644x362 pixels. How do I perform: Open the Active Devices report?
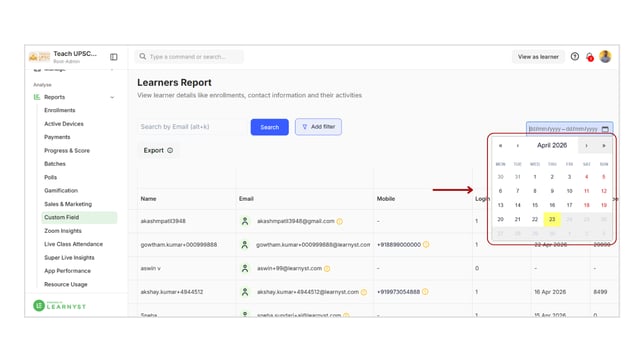[64, 124]
